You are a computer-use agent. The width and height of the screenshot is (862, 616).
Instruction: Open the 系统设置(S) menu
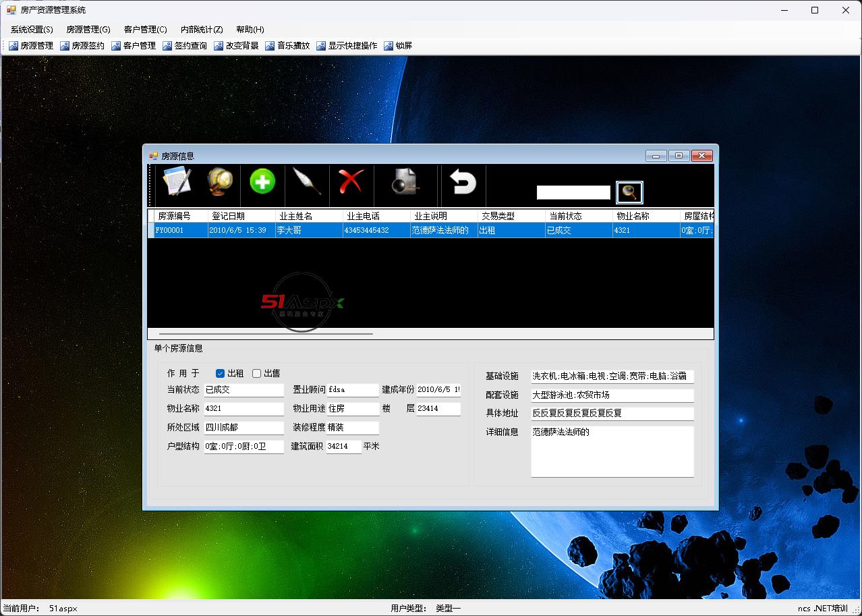pyautogui.click(x=32, y=30)
